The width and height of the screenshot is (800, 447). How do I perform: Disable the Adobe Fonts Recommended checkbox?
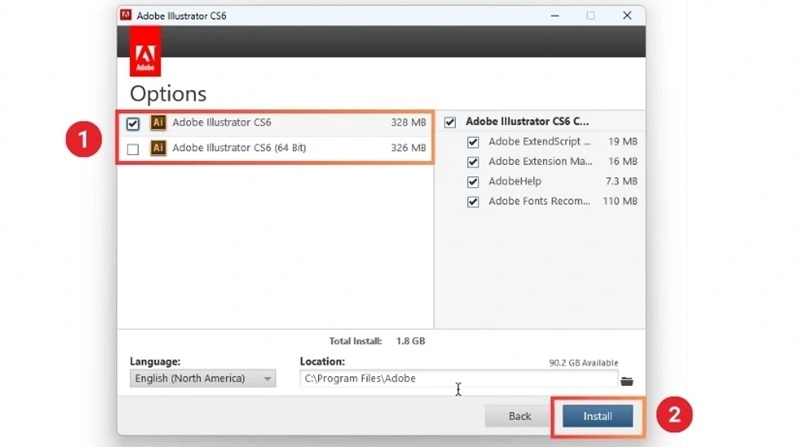coord(473,202)
